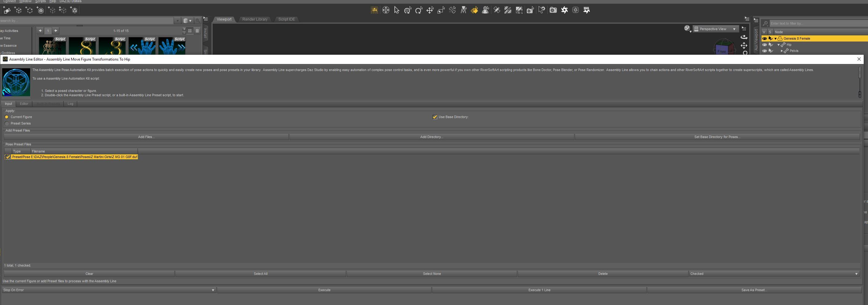Open the Scripts menu

[x=40, y=1]
